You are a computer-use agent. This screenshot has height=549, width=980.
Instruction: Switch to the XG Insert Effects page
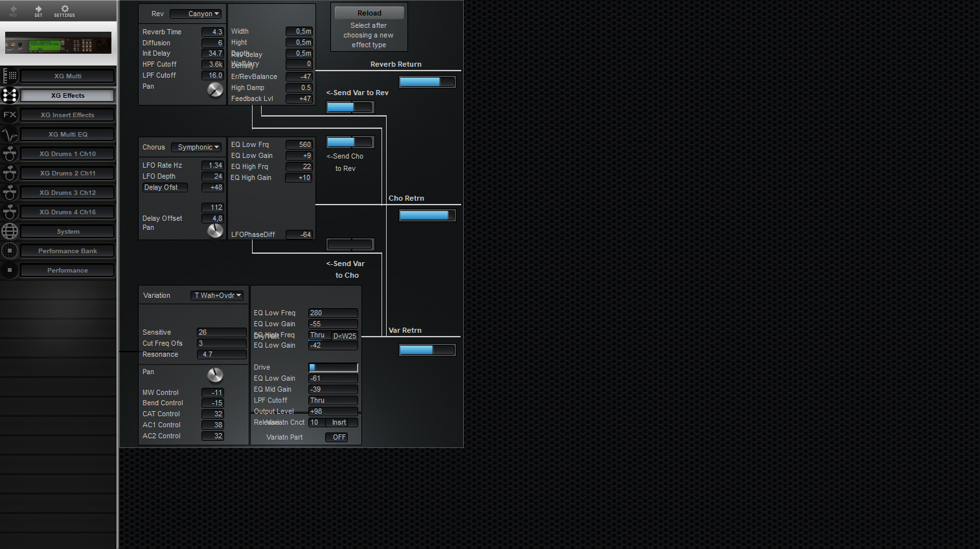pos(67,115)
